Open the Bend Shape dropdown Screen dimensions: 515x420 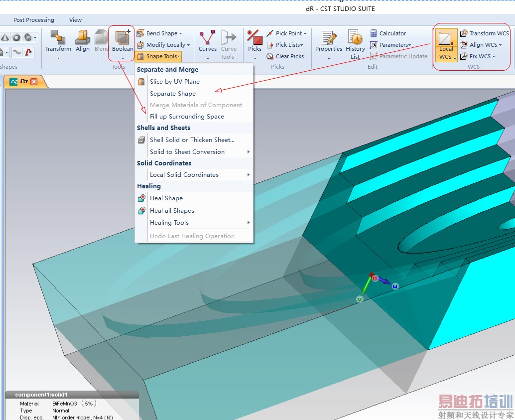coord(159,33)
